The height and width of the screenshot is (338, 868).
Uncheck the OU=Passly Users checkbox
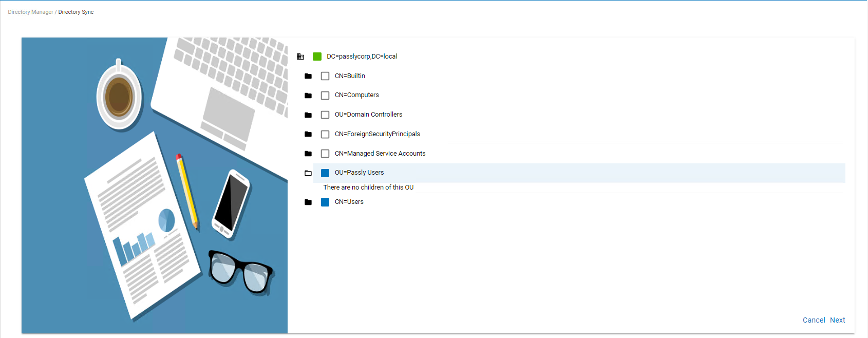point(325,173)
